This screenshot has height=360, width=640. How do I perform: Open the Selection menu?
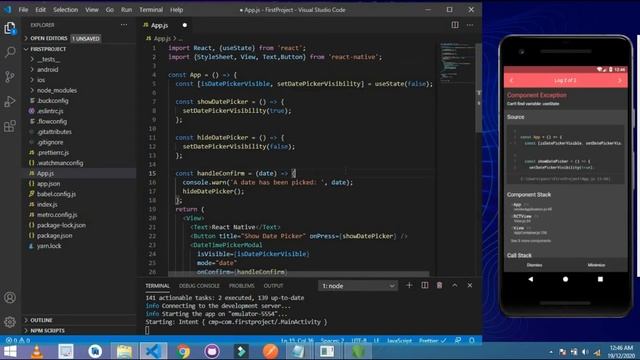pos(65,10)
